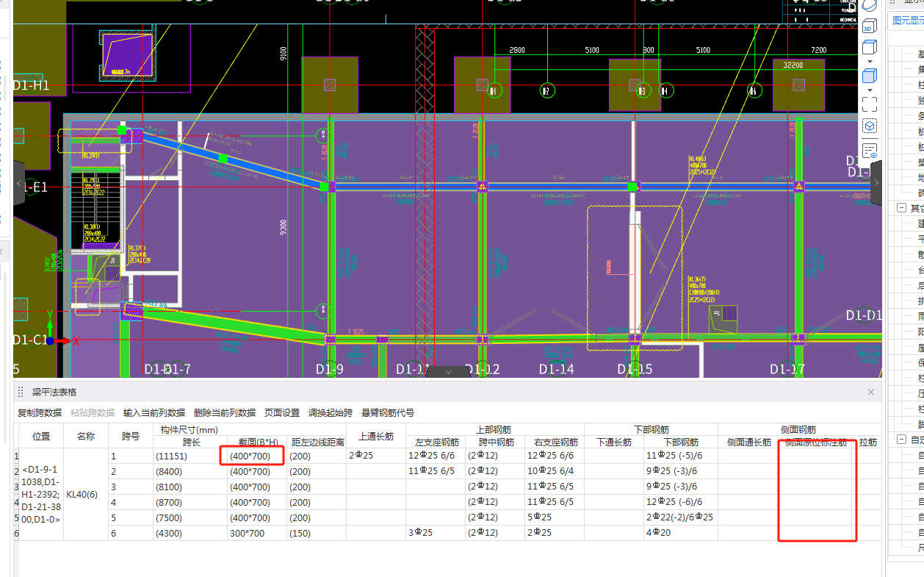The width and height of the screenshot is (924, 577).
Task: Open the display settings list icon with eye
Action: (x=869, y=151)
